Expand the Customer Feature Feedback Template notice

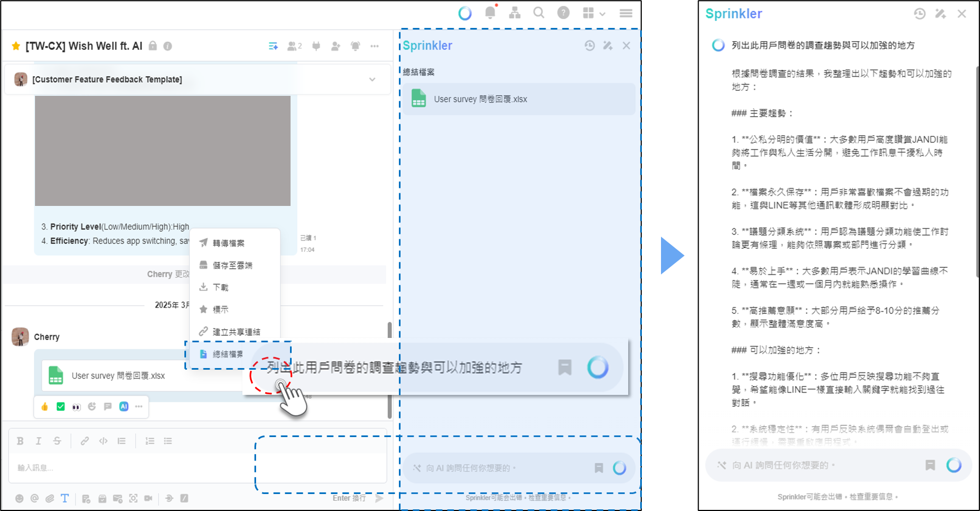[x=372, y=79]
